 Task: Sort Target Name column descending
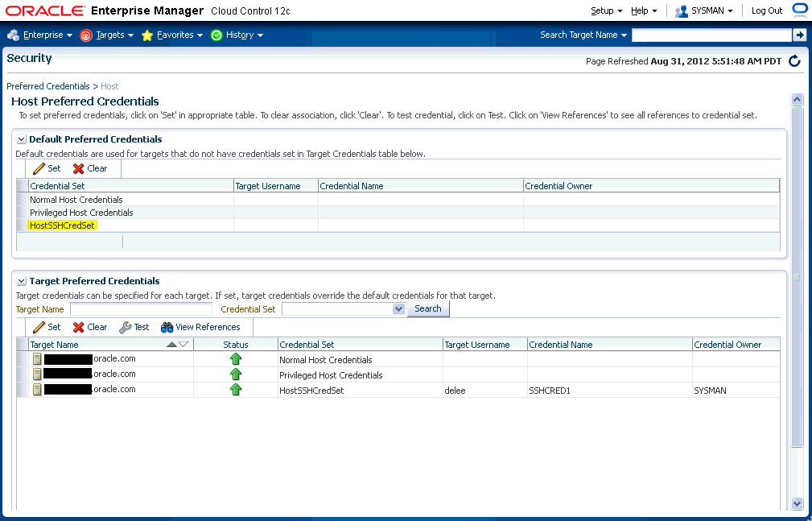pos(183,345)
